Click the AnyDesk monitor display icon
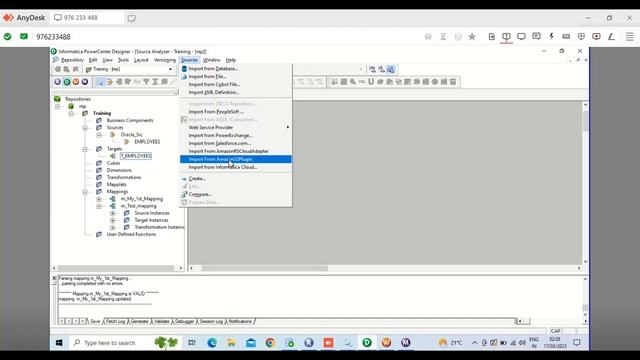 pos(521,36)
